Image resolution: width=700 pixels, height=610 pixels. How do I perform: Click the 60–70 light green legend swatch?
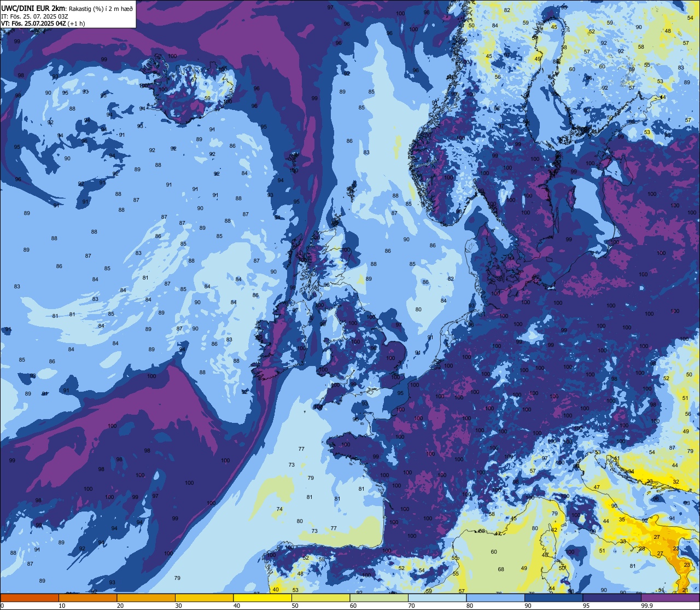click(x=379, y=597)
